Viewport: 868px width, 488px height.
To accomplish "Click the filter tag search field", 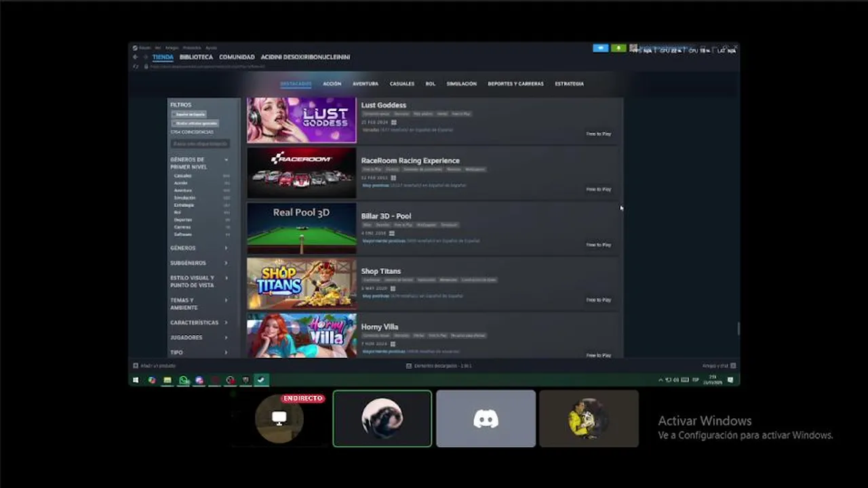I will click(200, 144).
